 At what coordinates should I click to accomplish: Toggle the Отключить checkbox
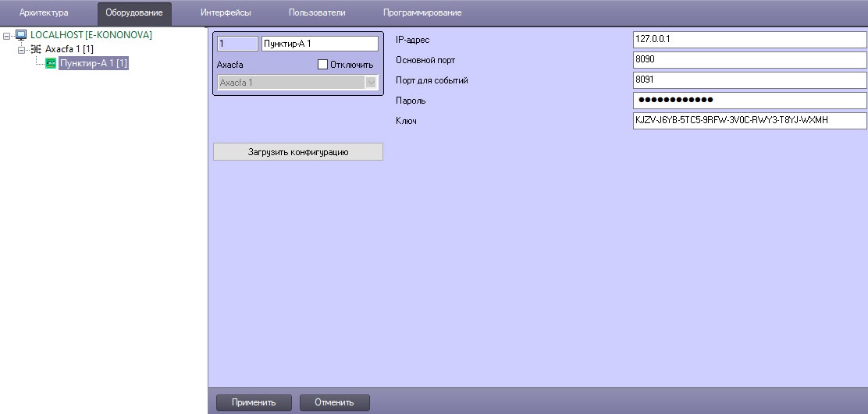[322, 64]
